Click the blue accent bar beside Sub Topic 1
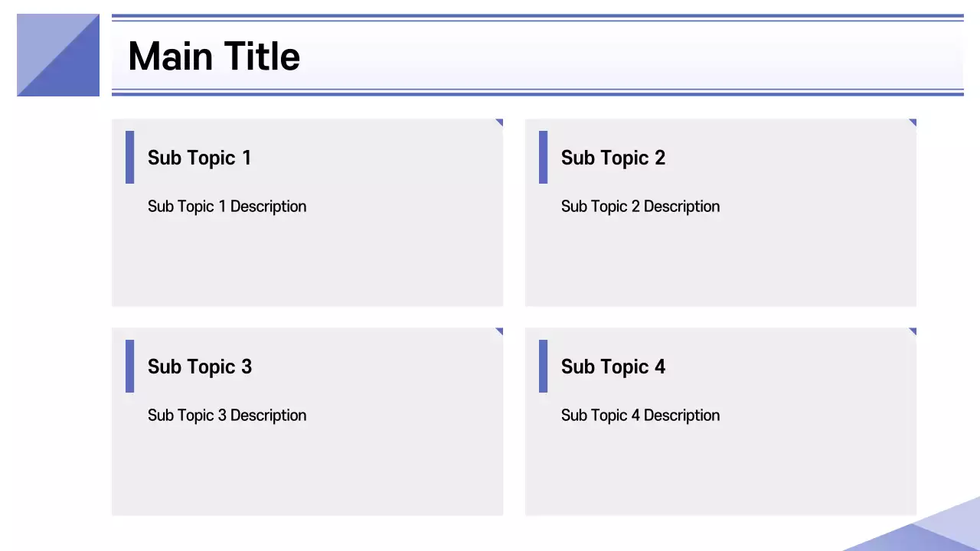The image size is (980, 551). [129, 157]
